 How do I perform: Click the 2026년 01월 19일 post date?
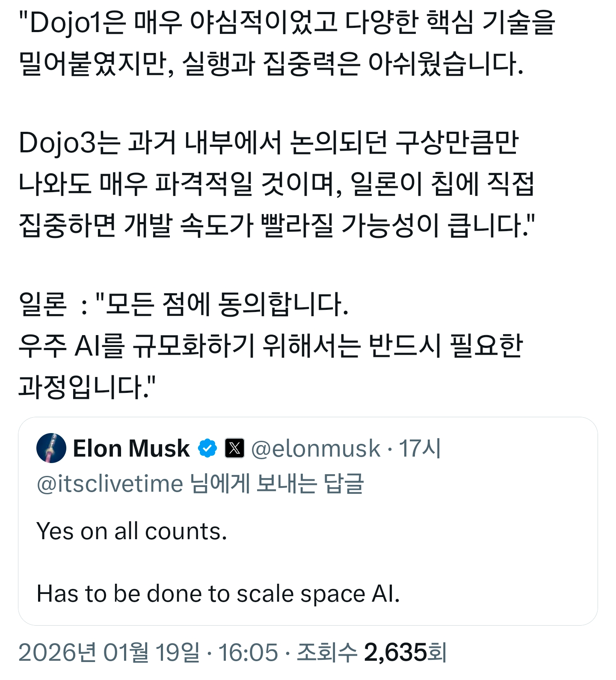coord(109,653)
